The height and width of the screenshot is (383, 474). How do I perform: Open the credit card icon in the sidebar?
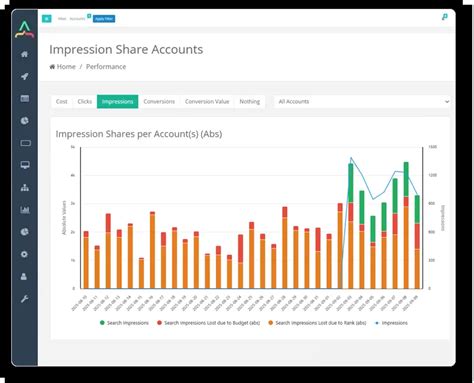25,98
